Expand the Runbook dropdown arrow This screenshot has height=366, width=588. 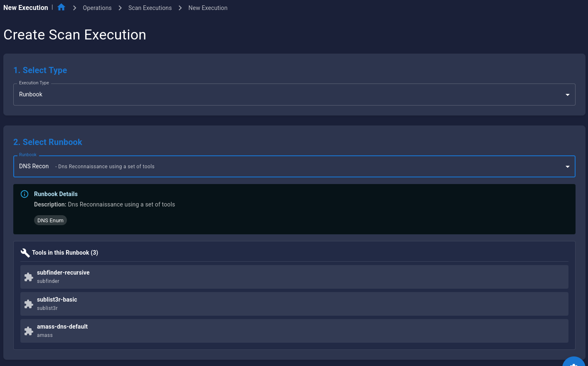567,167
